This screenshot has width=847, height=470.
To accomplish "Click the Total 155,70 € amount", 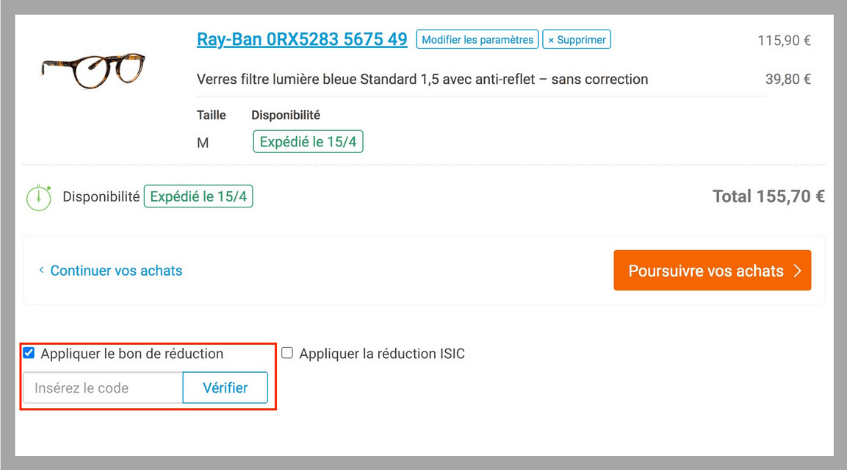I will [768, 196].
